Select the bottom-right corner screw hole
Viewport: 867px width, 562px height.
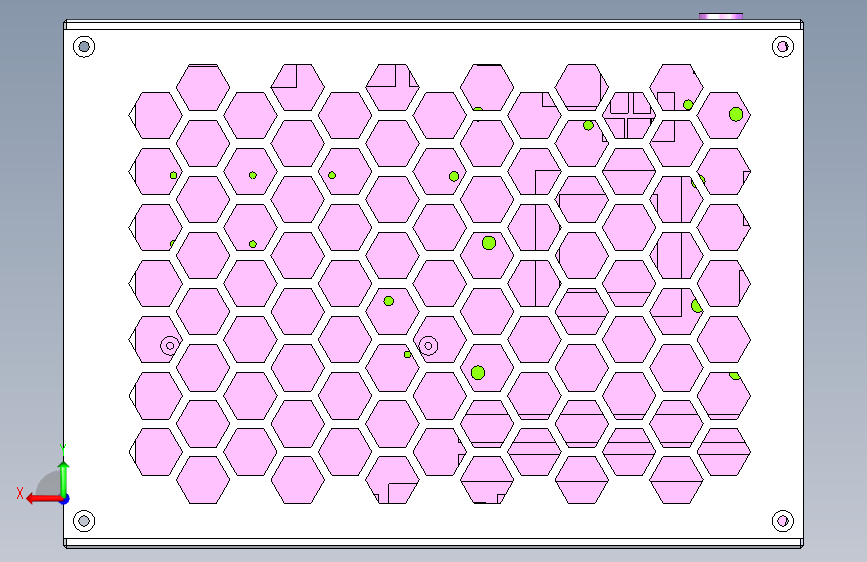(782, 521)
